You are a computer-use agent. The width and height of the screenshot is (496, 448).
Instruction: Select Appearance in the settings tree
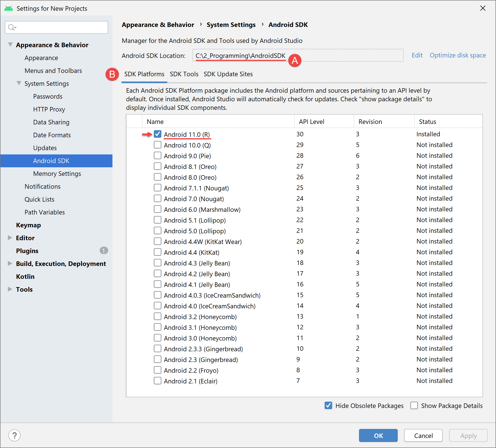tap(41, 58)
